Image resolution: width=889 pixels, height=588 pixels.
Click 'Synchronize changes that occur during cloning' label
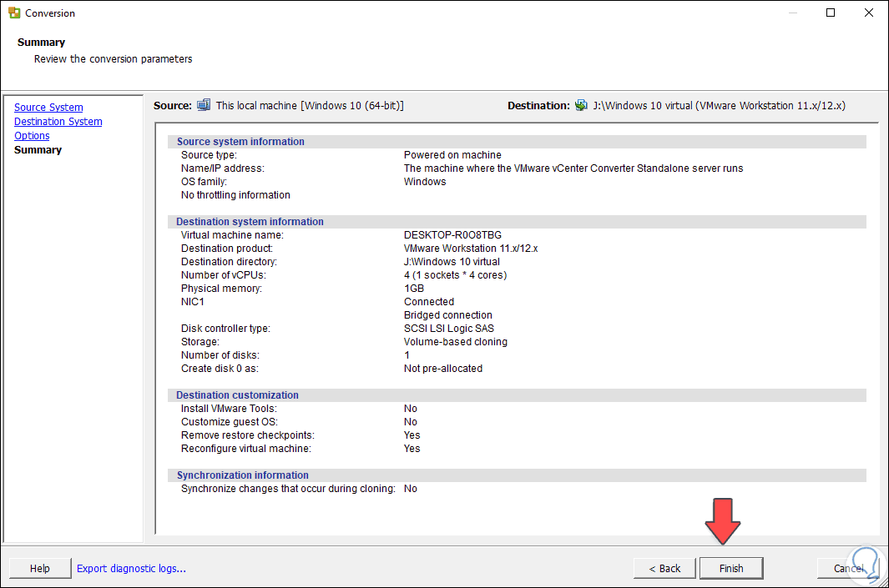tap(288, 488)
